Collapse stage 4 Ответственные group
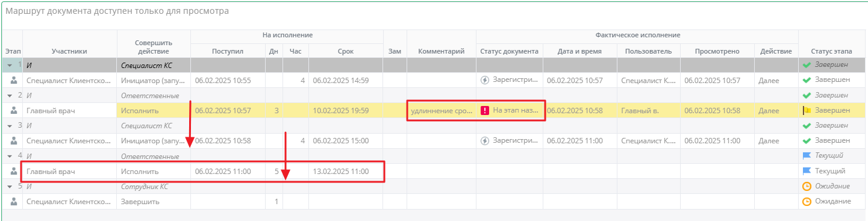Screen dimensions: 868x221 [9, 156]
